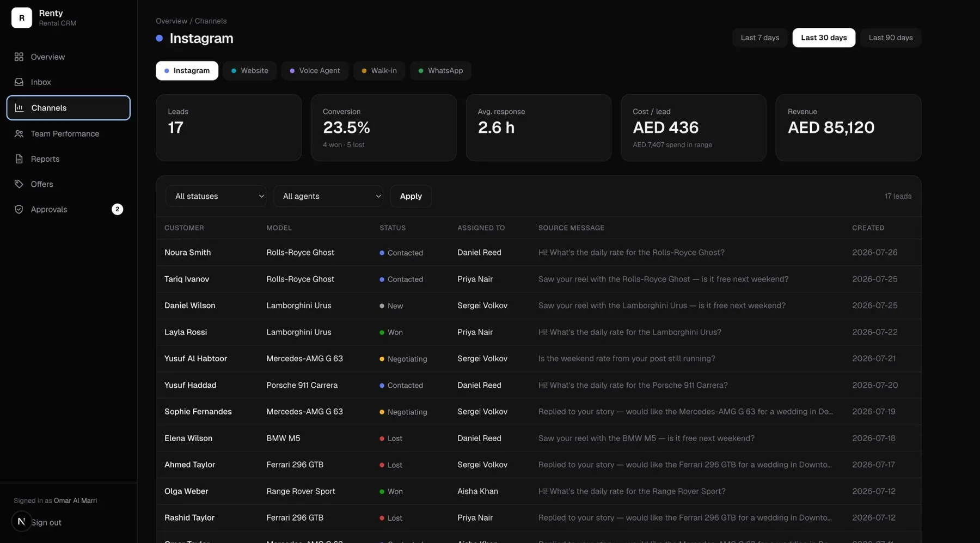The height and width of the screenshot is (543, 980).
Task: Sign out of the account
Action: click(x=46, y=522)
